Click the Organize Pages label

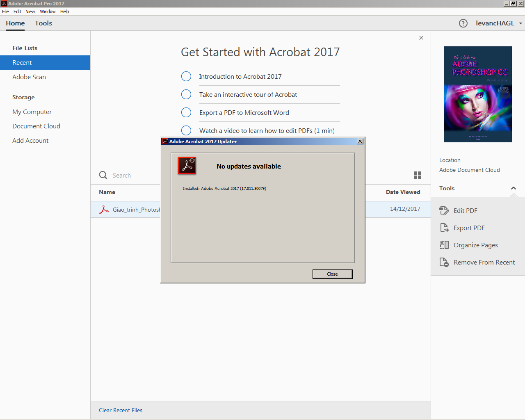coord(476,245)
